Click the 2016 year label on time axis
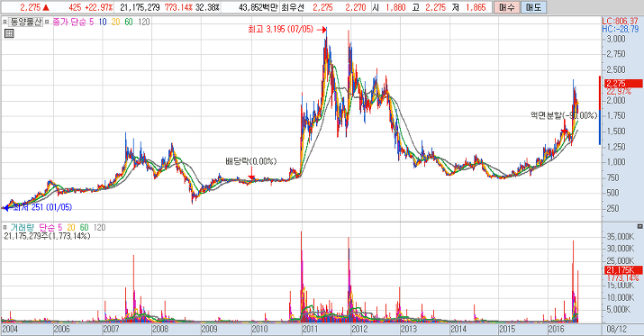The image size is (644, 336). click(x=557, y=330)
